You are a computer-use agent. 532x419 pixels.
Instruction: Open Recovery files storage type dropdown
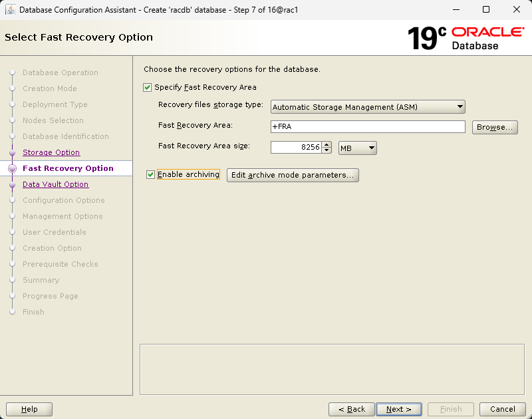(x=368, y=107)
